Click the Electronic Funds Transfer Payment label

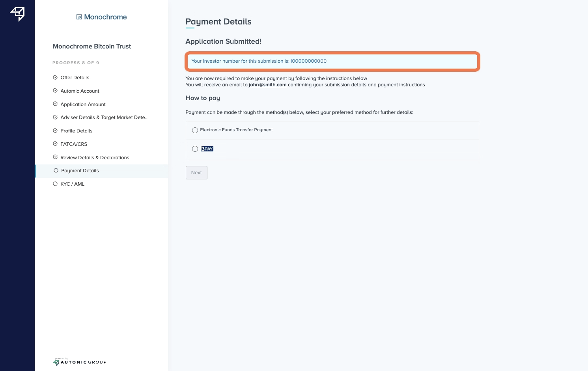pos(236,130)
